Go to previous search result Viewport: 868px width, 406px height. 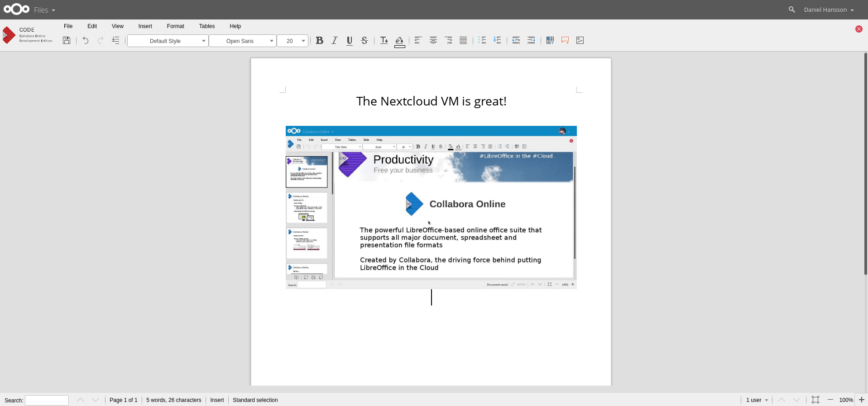pos(81,400)
